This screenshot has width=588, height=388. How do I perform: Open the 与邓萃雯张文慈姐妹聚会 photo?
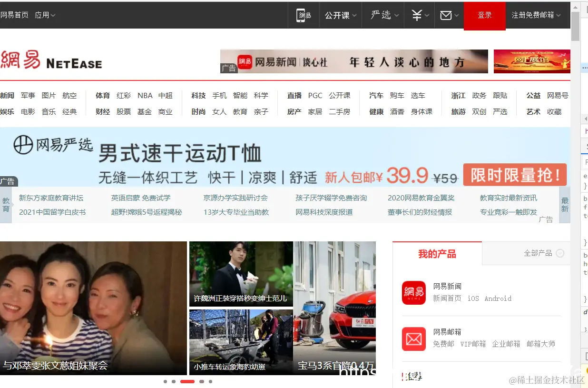tap(93, 308)
